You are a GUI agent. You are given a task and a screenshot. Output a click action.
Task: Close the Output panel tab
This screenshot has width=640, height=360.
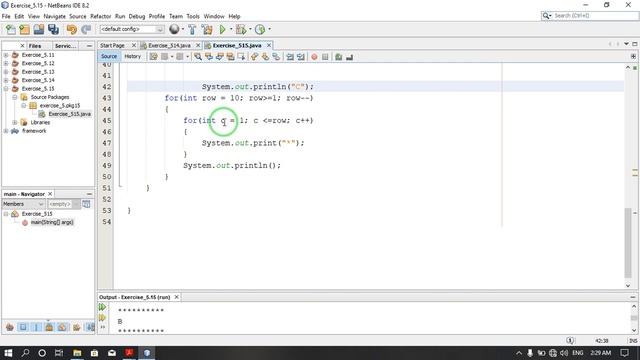coord(176,297)
